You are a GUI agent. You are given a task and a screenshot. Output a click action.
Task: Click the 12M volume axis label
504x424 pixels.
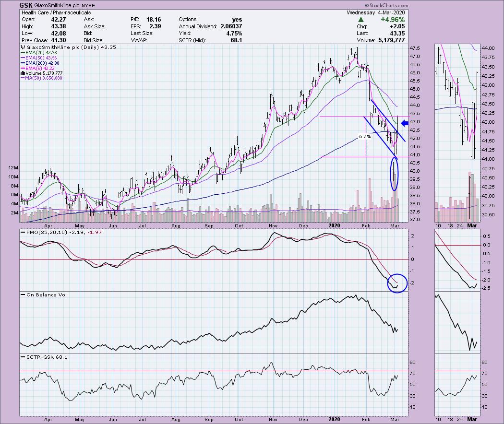click(x=13, y=168)
